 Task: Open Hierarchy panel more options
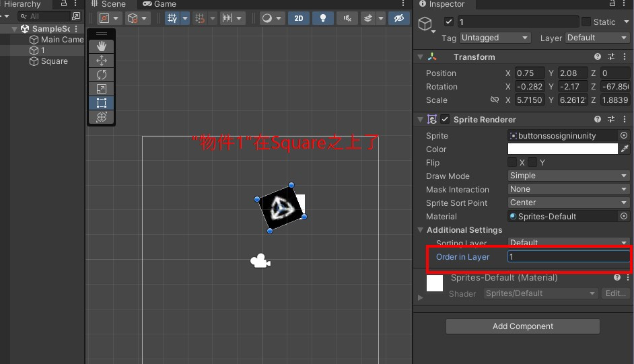(75, 3)
